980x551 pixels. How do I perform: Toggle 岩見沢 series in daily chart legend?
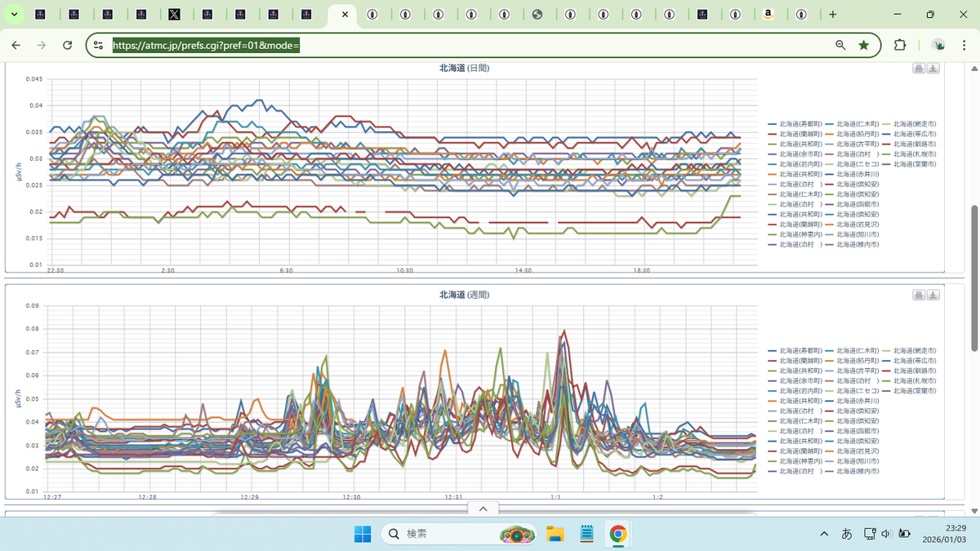(852, 224)
